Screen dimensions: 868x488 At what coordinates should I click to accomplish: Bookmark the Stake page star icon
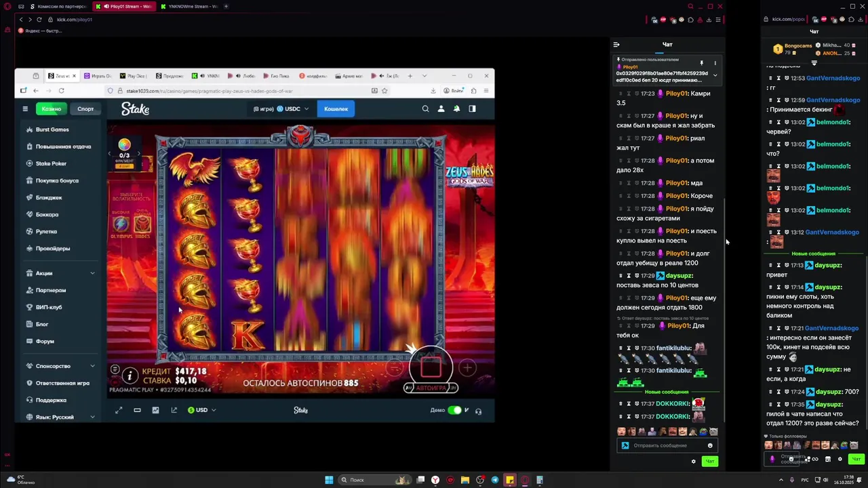[x=384, y=90]
